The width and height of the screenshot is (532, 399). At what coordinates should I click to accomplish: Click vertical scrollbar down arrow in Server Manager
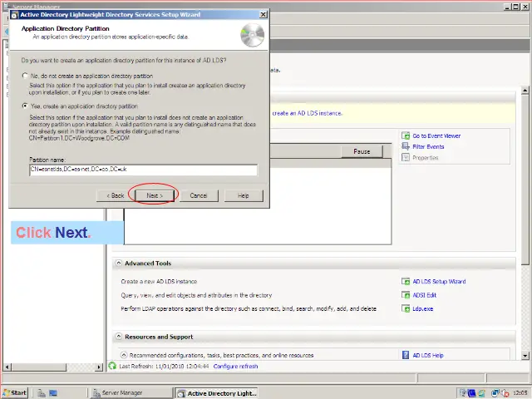[x=525, y=356]
